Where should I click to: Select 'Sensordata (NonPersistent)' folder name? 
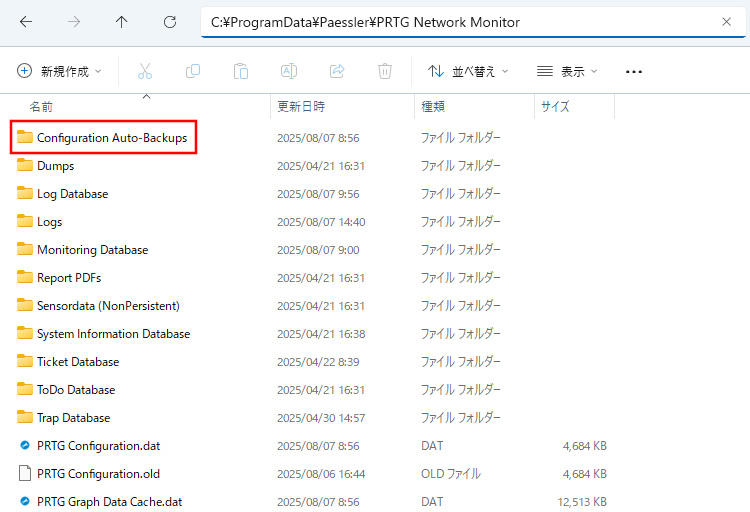pos(109,306)
